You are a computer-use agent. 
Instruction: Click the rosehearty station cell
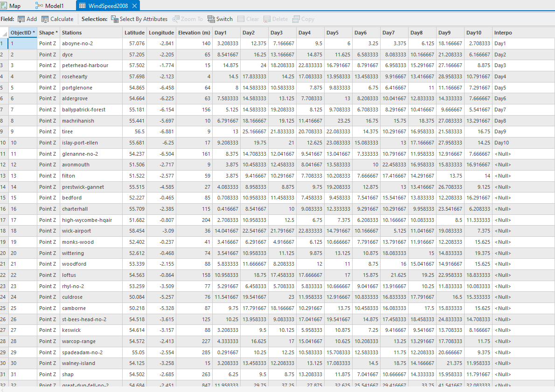[x=91, y=76]
